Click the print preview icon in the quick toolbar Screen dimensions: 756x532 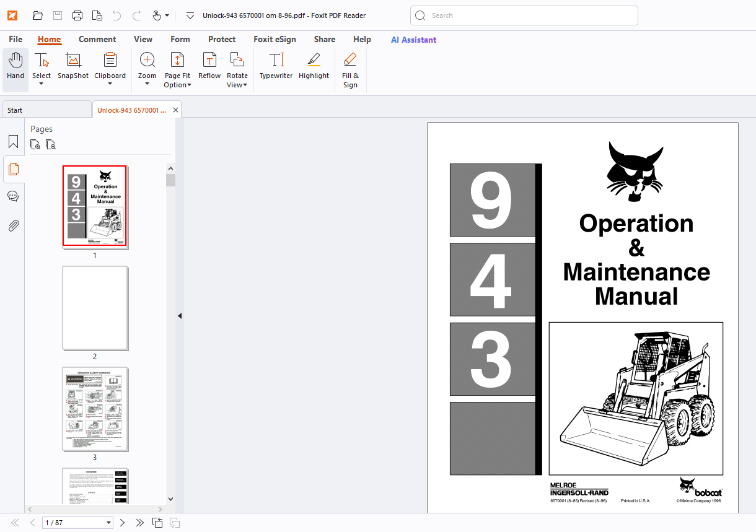[x=97, y=15]
